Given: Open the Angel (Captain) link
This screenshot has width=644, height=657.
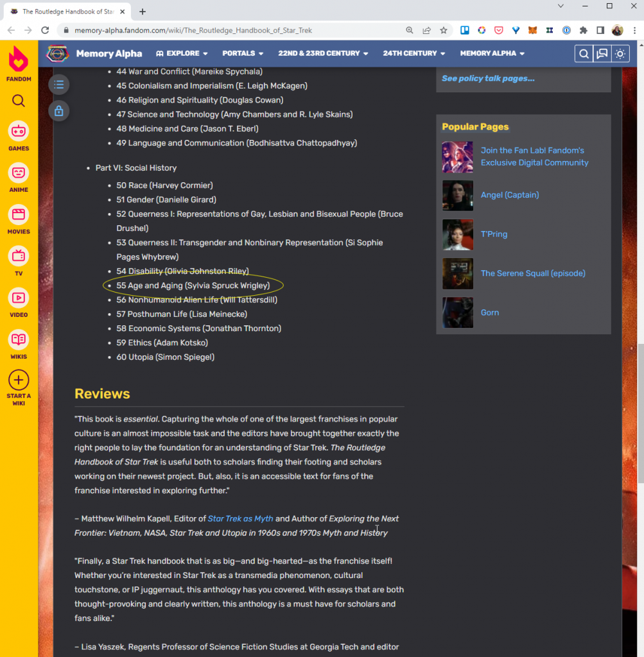Looking at the screenshot, I should point(510,195).
